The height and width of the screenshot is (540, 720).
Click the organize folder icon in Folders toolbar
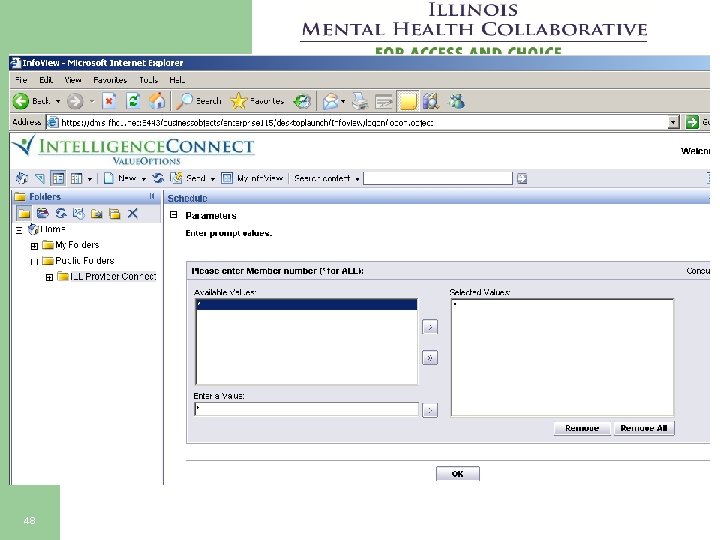[x=114, y=213]
